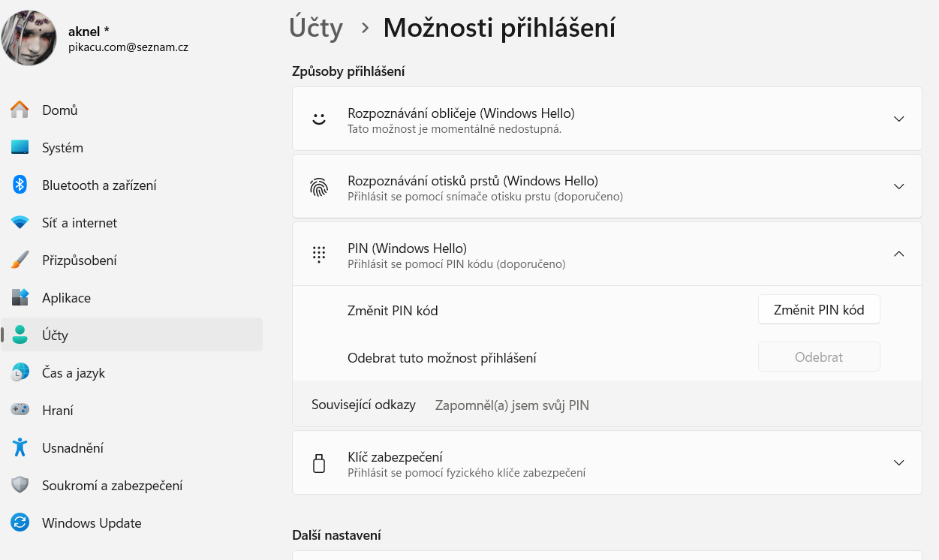Viewport: 939px width, 560px height.
Task: Click the Usnadnění accessibility icon
Action: tap(20, 447)
